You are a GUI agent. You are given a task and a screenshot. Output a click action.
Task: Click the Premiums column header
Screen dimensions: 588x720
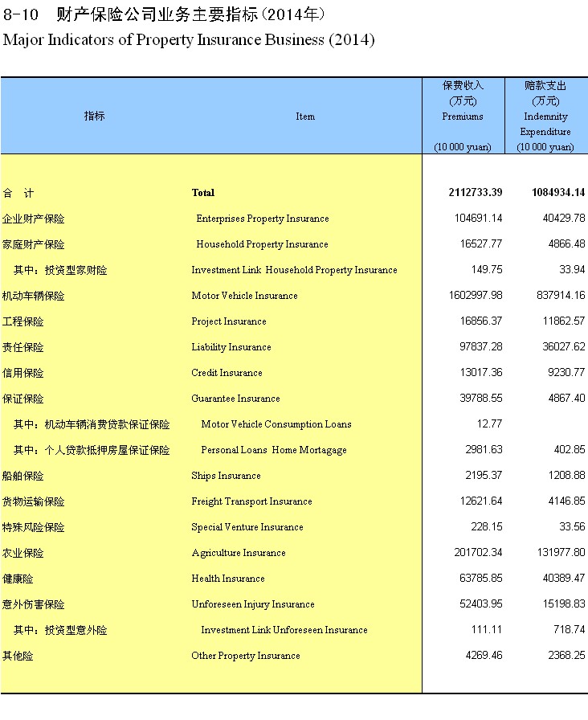[463, 116]
